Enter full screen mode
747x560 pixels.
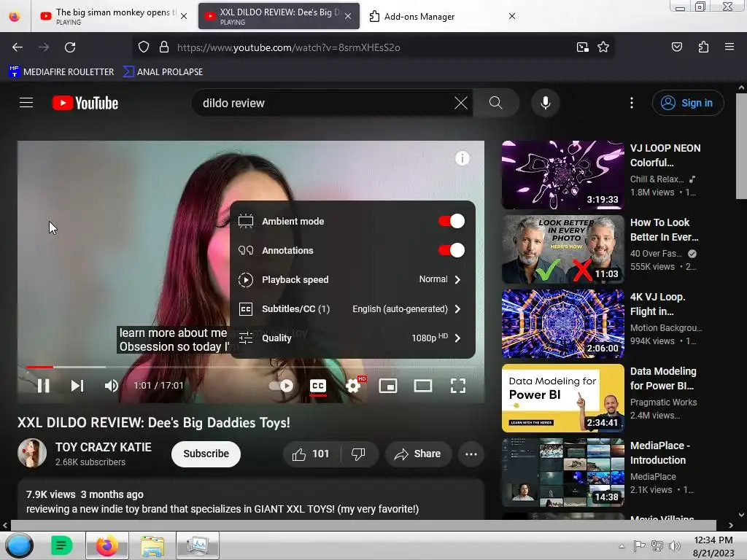(x=458, y=386)
